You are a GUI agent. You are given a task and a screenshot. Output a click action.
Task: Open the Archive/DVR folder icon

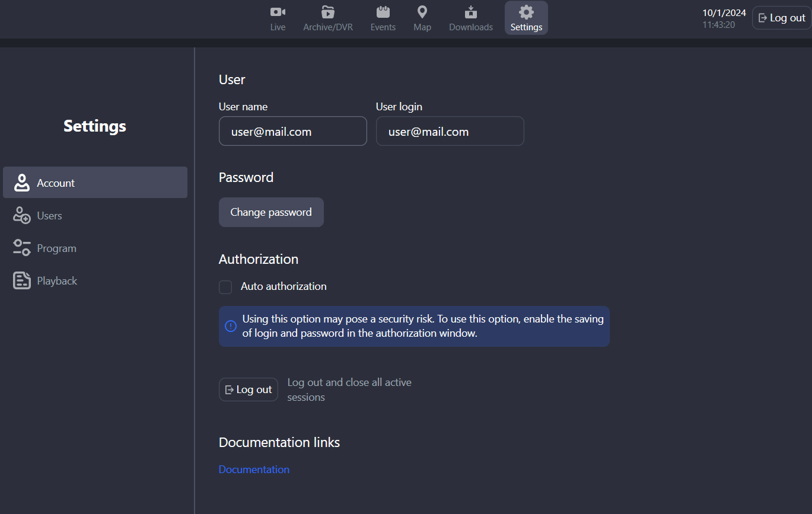pos(327,12)
